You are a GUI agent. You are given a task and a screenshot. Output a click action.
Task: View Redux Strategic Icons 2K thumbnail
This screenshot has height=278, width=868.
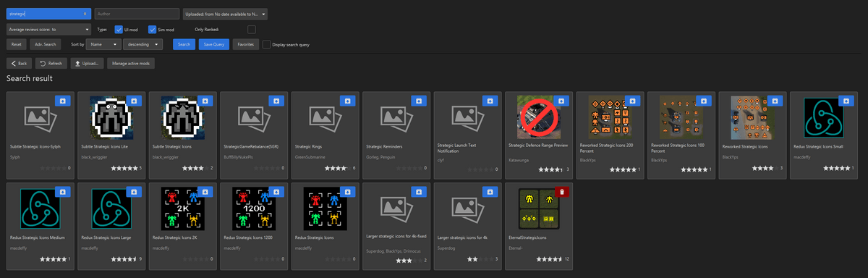(183, 208)
